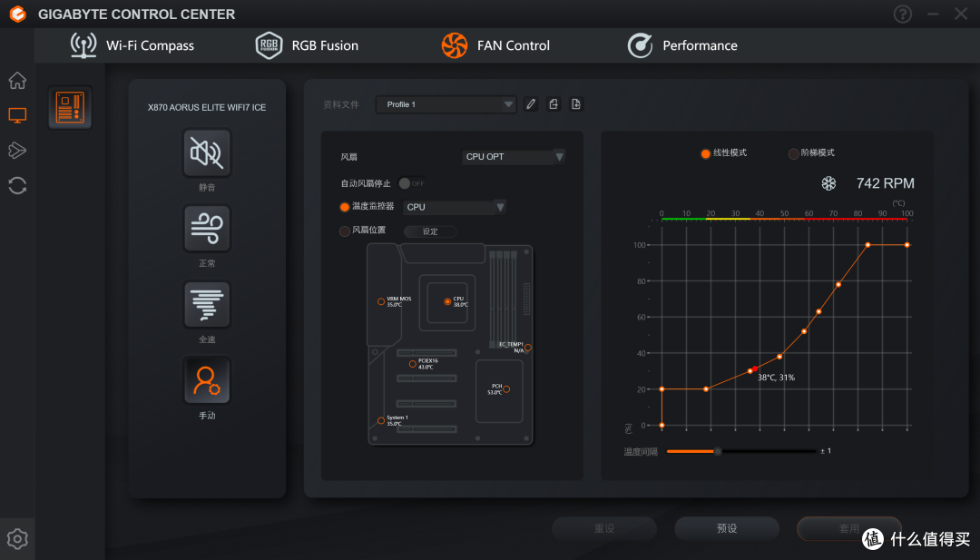980x560 pixels.
Task: Click the GIGABYTE logo icon
Action: (x=17, y=14)
